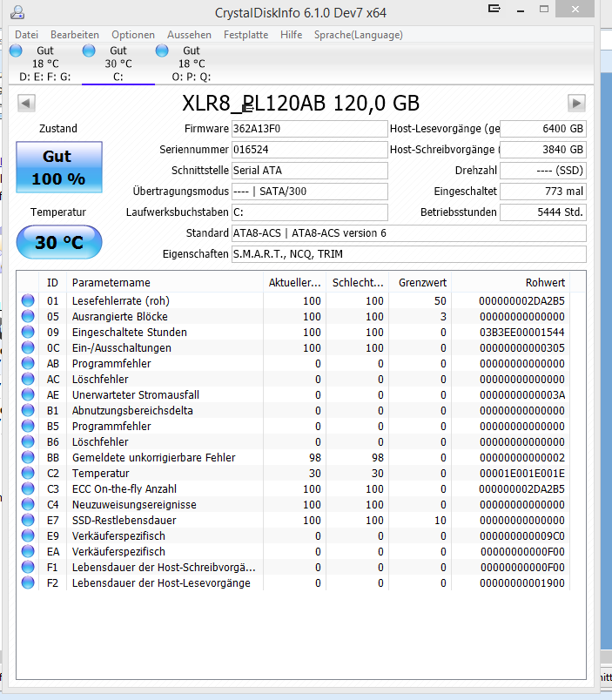Screen dimensions: 612x700
Task: Open the Aussehen menu
Action: coord(189,35)
